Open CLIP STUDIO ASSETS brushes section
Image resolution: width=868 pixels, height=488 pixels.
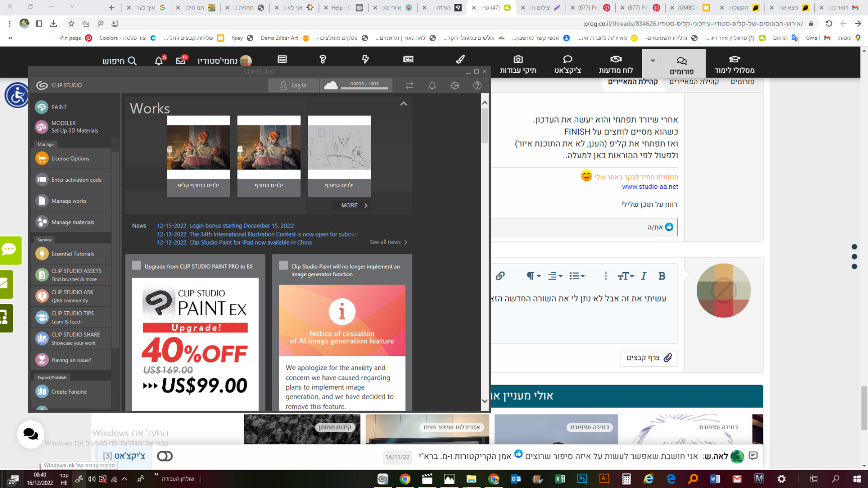click(71, 275)
